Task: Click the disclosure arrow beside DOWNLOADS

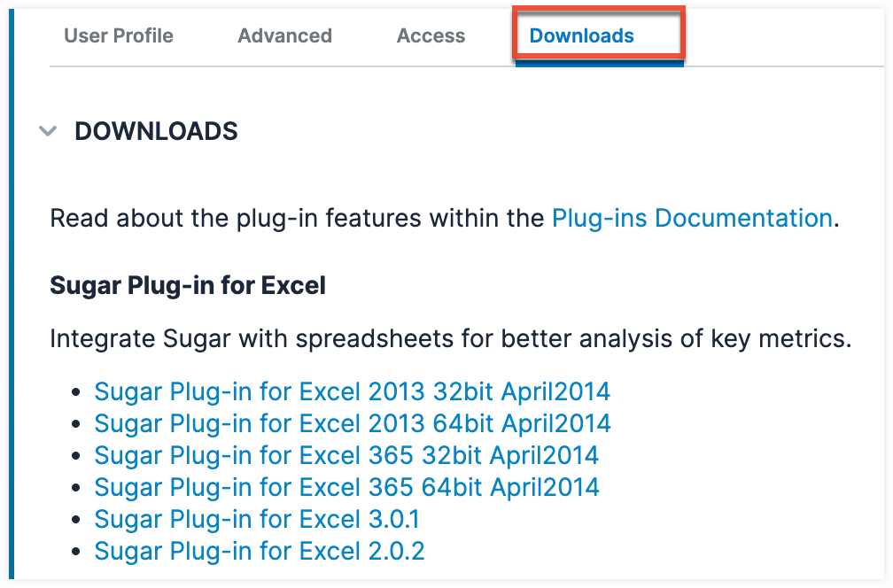Action: (48, 130)
